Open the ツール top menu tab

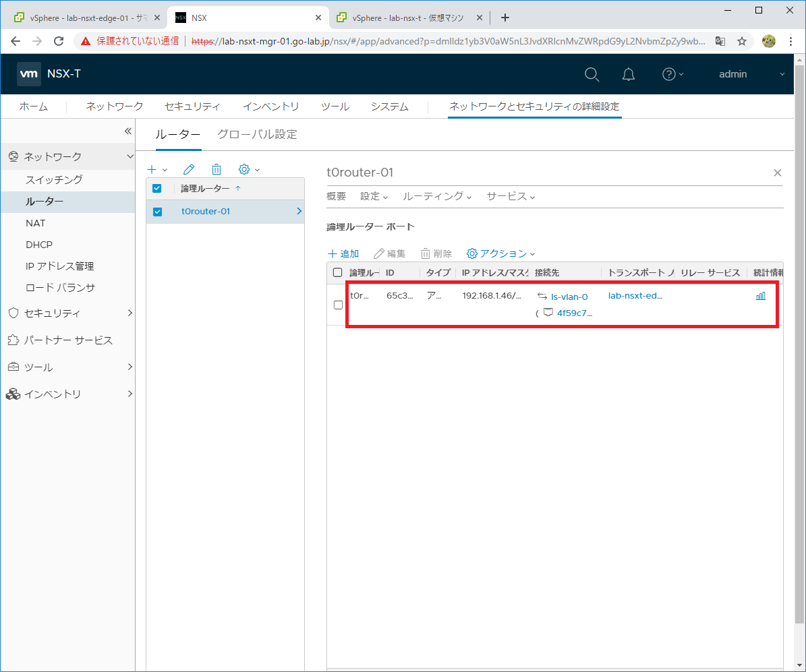point(335,107)
